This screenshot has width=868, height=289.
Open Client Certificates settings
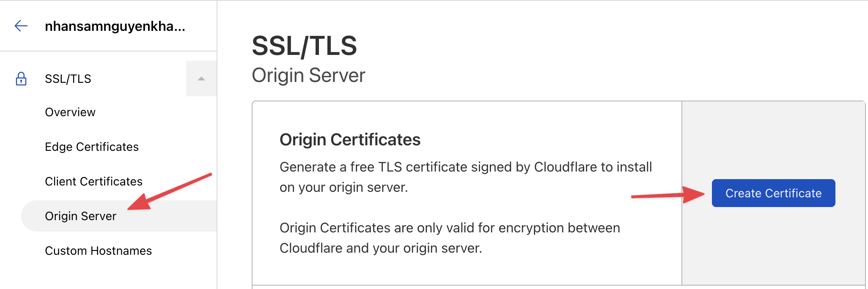pyautogui.click(x=93, y=181)
